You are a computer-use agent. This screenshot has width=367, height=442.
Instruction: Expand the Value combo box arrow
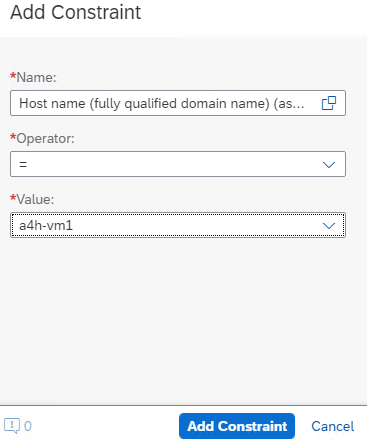click(329, 226)
